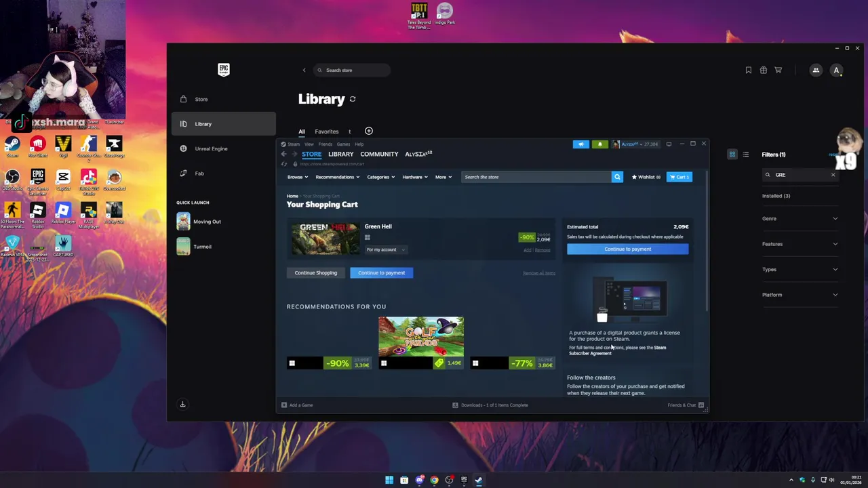Viewport: 868px width, 488px height.
Task: Open Epic shopping cart icon
Action: (x=778, y=70)
